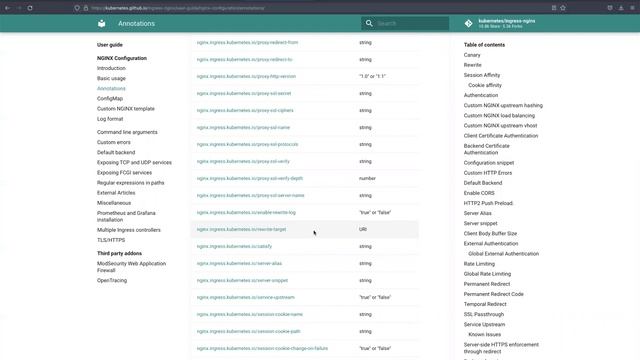
Task: Click the proxy-redirect-from annotation link
Action: pos(247,42)
